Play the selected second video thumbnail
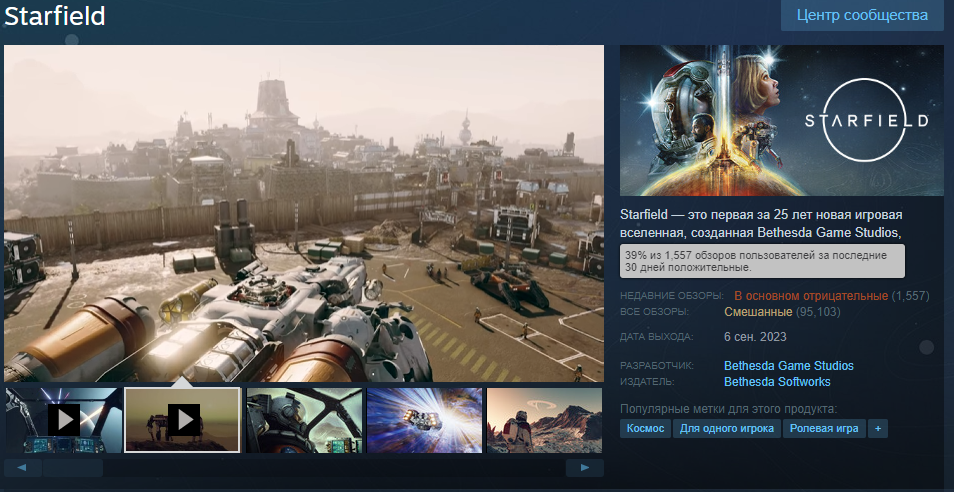The width and height of the screenshot is (954, 492). [x=183, y=420]
